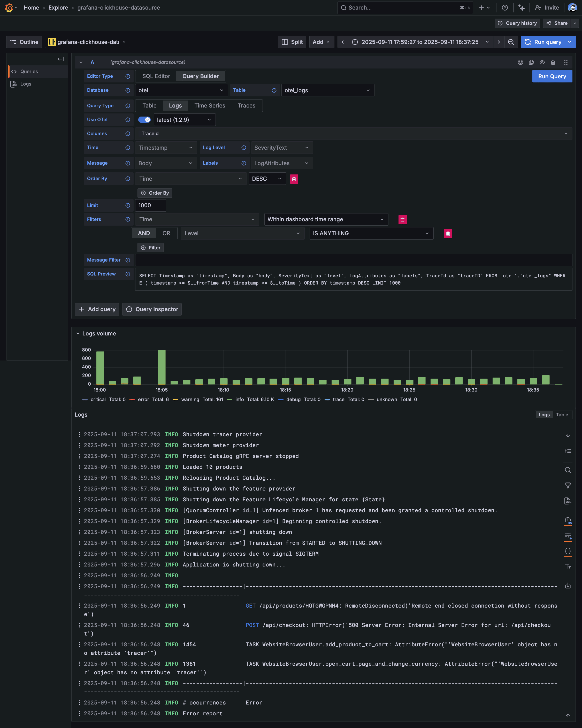582x728 pixels.
Task: Select the green bar at 18:05
Action: (x=162, y=368)
